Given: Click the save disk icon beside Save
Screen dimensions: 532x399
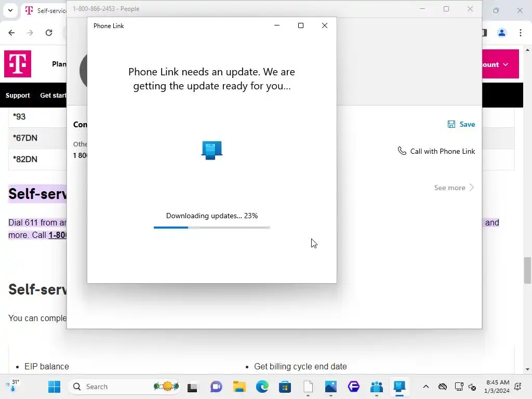Looking at the screenshot, I should coord(451,124).
